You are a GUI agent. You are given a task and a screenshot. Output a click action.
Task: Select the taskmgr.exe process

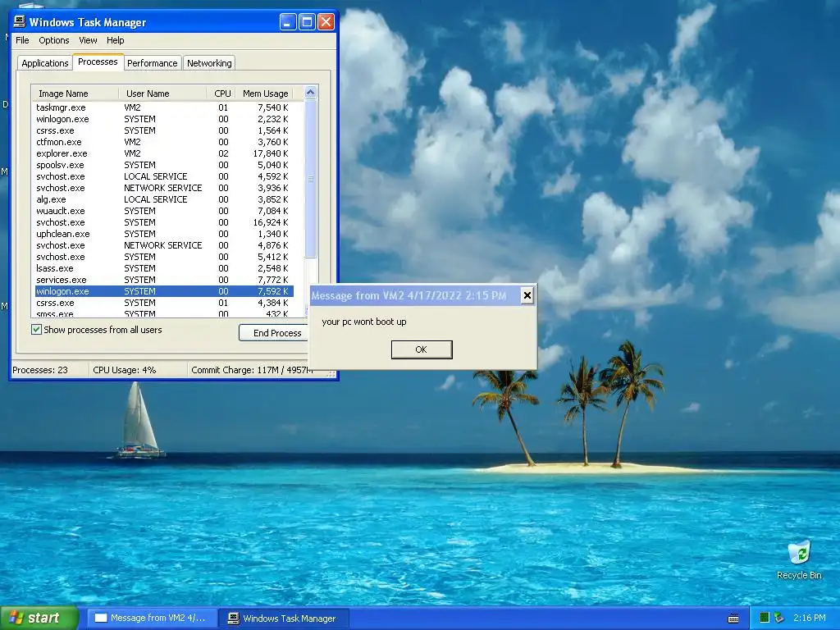pos(164,107)
